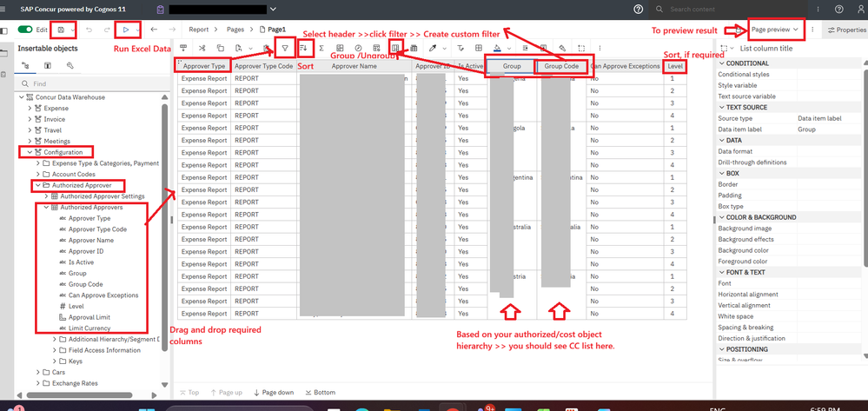Click the Save report icon
Viewport: 868px width, 411px height.
coord(60,30)
